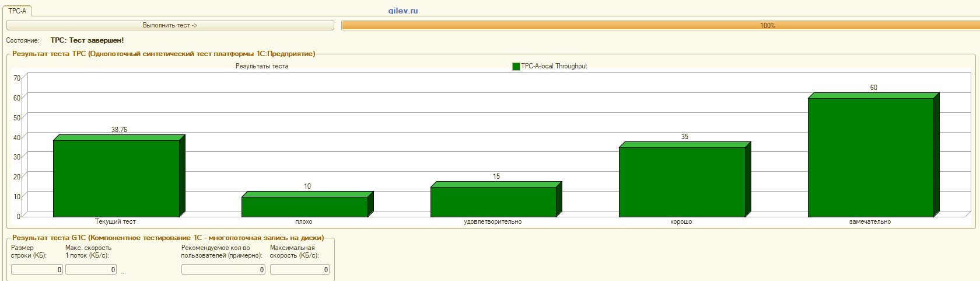This screenshot has width=980, height=281.
Task: Click the TPC-A-local Throughput legend text
Action: coord(554,66)
